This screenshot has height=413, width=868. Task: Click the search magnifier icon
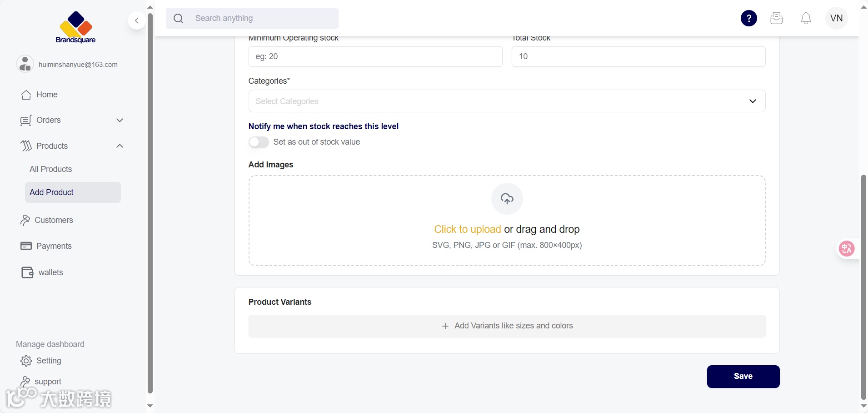tap(179, 19)
